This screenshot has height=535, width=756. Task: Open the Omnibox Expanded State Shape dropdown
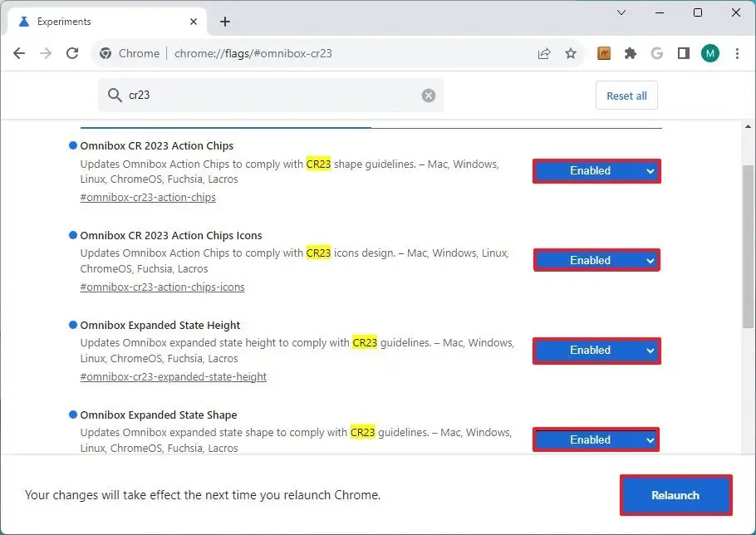(x=596, y=439)
